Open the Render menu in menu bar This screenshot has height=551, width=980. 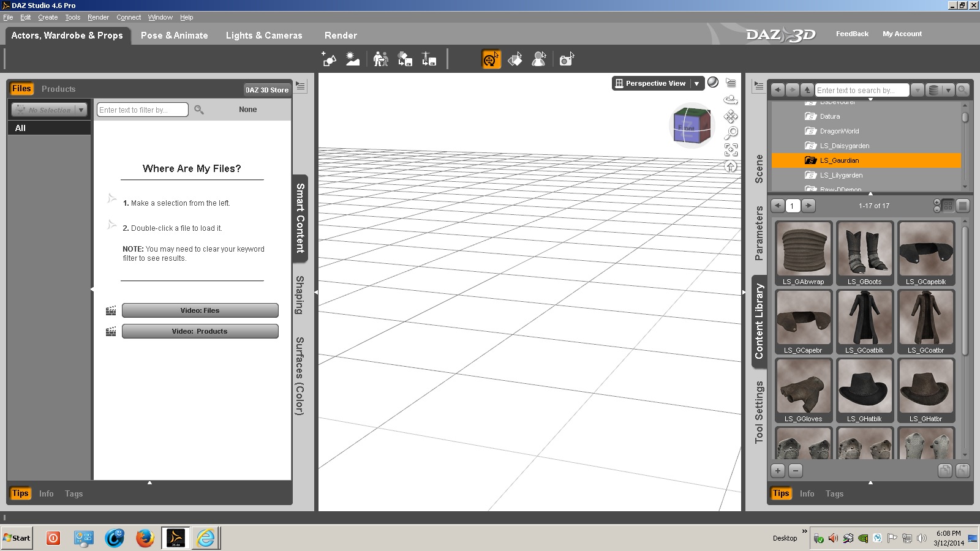pos(98,17)
